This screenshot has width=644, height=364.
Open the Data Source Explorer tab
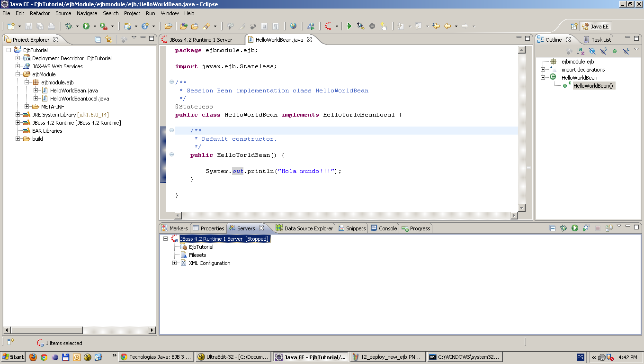point(308,228)
